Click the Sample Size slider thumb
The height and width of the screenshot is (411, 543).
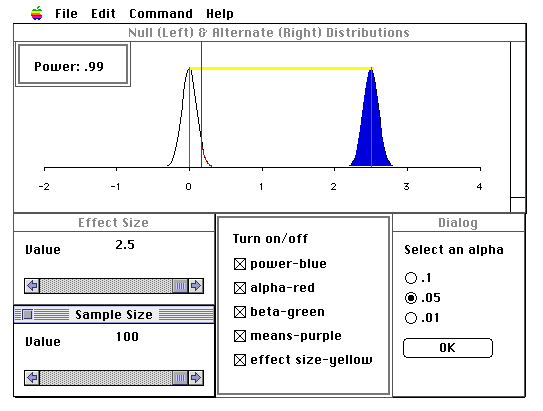[180, 378]
